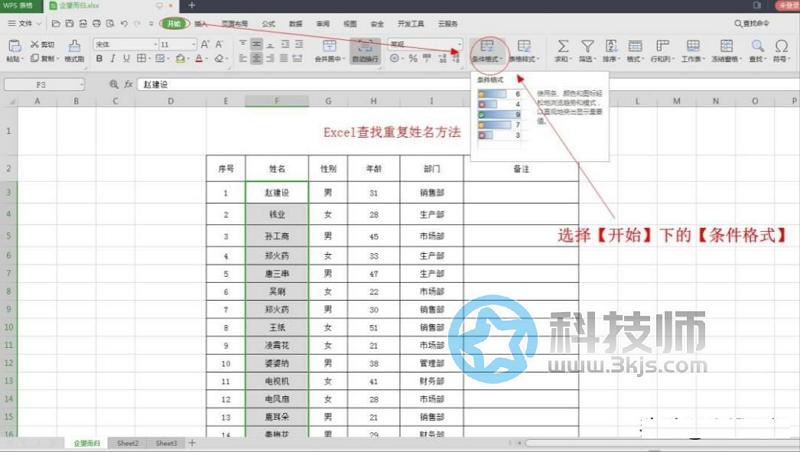Click the Search Commands (查找命令) box
800x452 pixels.
tap(752, 23)
